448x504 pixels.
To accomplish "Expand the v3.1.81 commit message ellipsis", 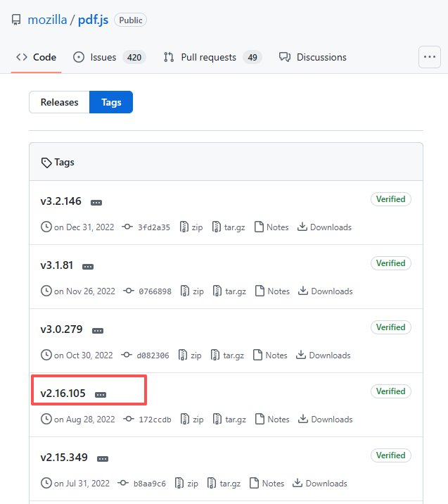I will point(88,267).
